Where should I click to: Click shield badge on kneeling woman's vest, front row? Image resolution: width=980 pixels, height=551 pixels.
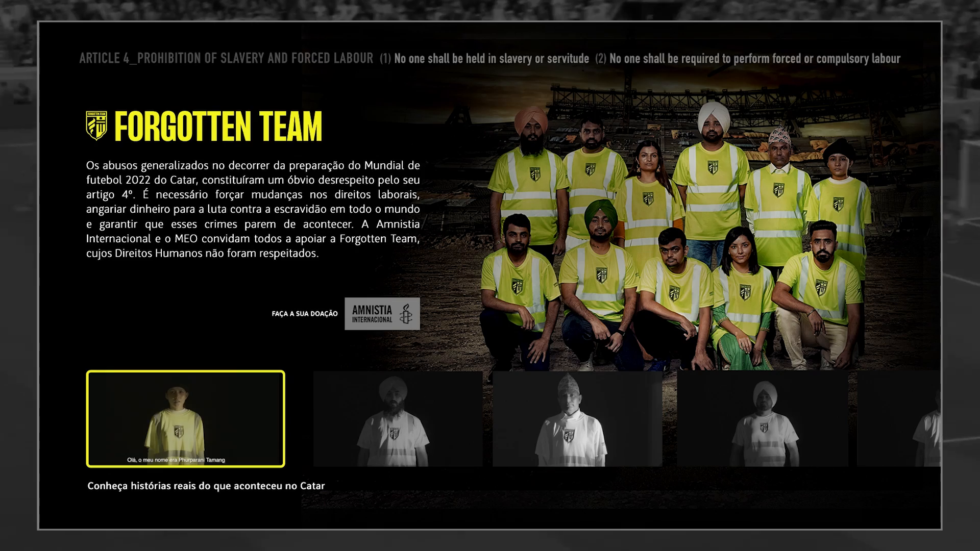(745, 292)
